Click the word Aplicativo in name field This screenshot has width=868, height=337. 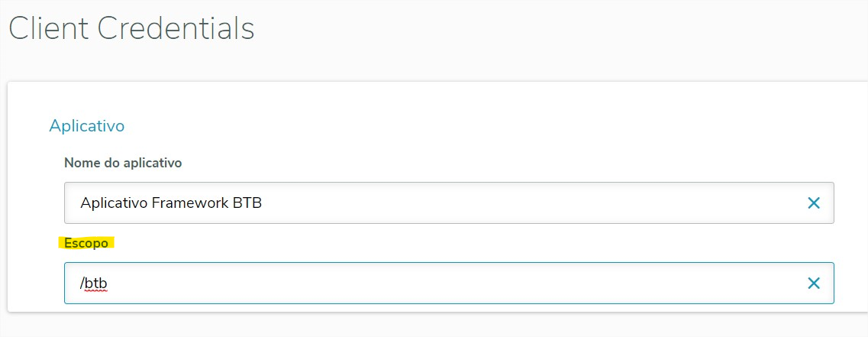coord(114,203)
